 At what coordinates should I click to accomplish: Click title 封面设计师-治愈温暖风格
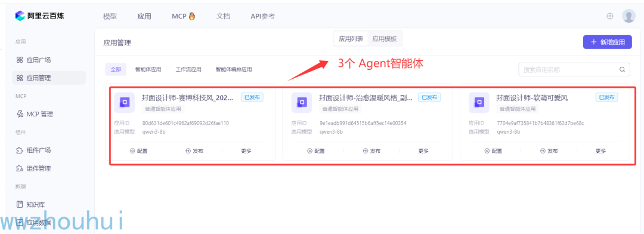point(366,98)
